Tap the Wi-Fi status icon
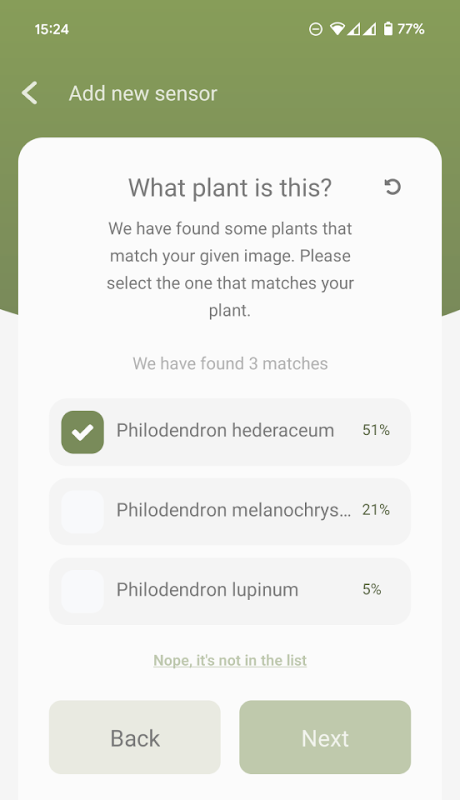The height and width of the screenshot is (800, 460). click(x=337, y=29)
